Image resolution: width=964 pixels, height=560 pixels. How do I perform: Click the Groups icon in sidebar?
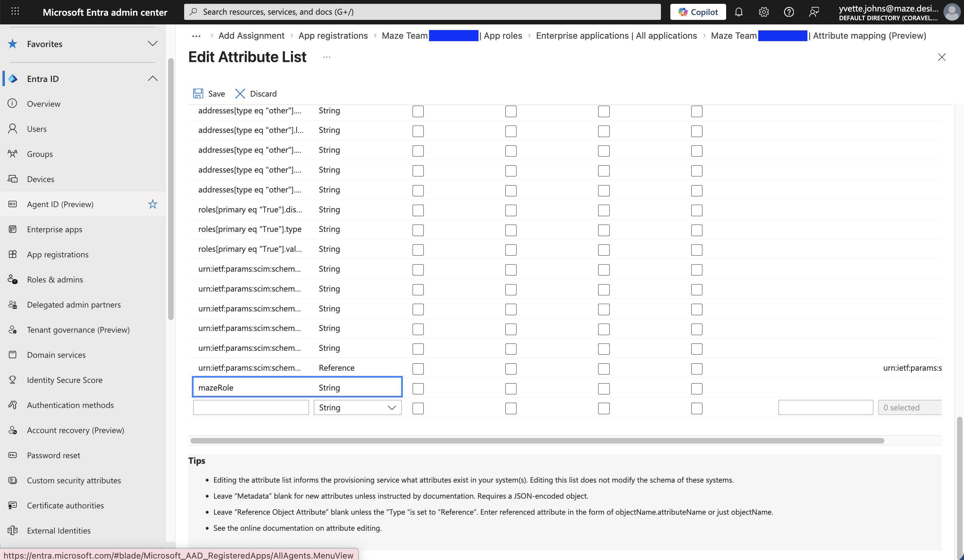click(13, 154)
